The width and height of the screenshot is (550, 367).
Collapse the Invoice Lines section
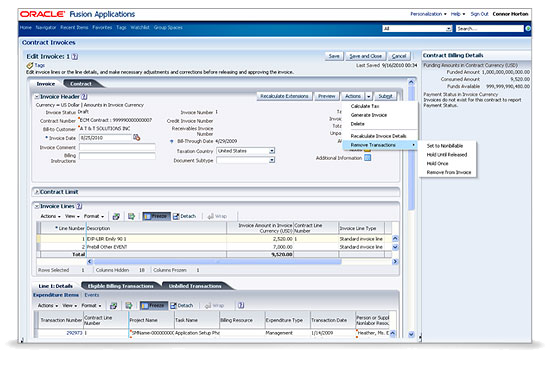(36, 206)
